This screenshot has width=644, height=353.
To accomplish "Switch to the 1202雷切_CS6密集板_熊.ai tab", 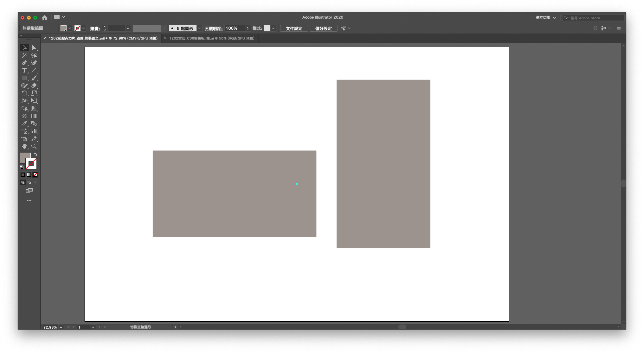I will (x=212, y=38).
